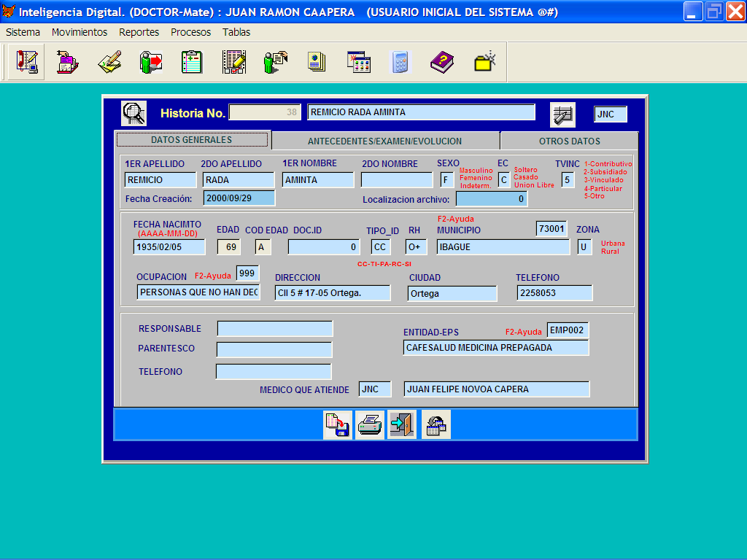747x560 pixels.
Task: Click the pencil on yellow notes icon
Action: pyautogui.click(x=109, y=62)
